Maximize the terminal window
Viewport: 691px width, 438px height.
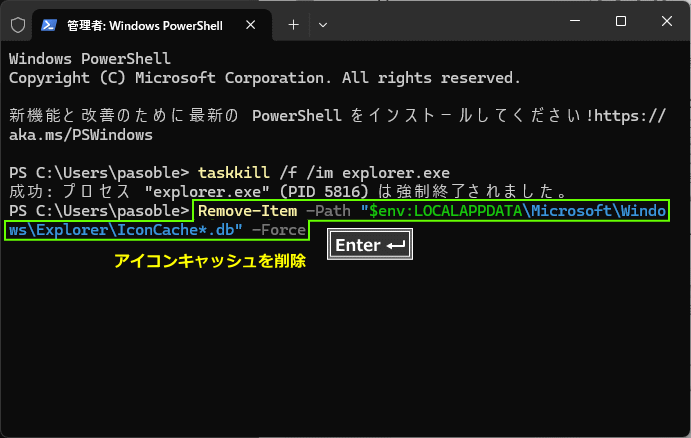[x=621, y=21]
